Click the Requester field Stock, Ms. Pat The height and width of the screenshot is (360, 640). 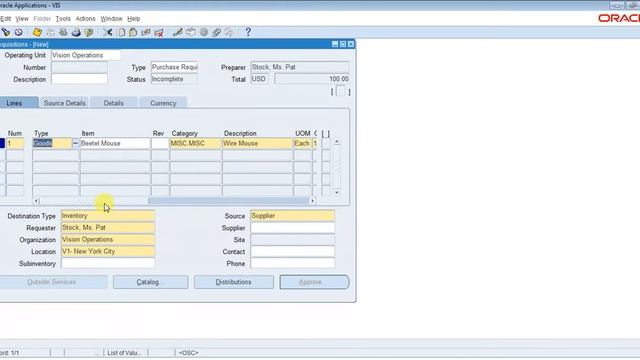(x=108, y=227)
